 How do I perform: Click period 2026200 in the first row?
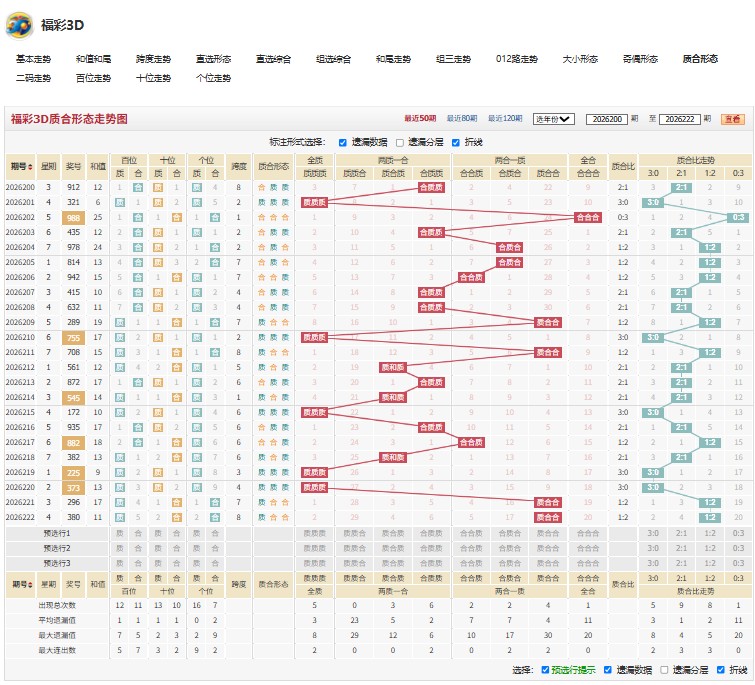click(20, 187)
